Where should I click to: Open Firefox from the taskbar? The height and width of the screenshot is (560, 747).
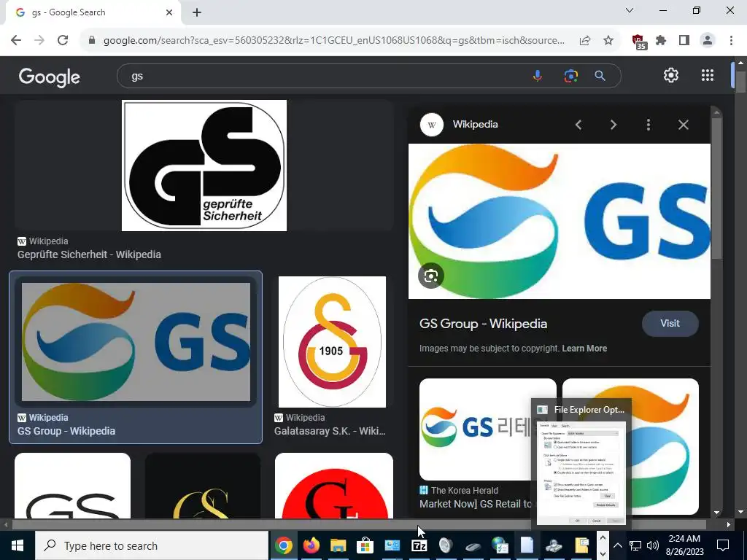311,545
